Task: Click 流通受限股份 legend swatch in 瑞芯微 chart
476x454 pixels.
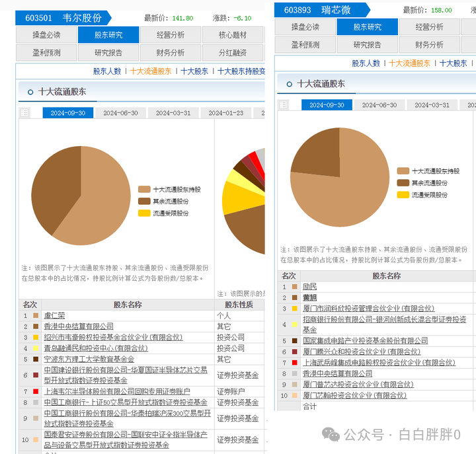Action: pos(403,195)
